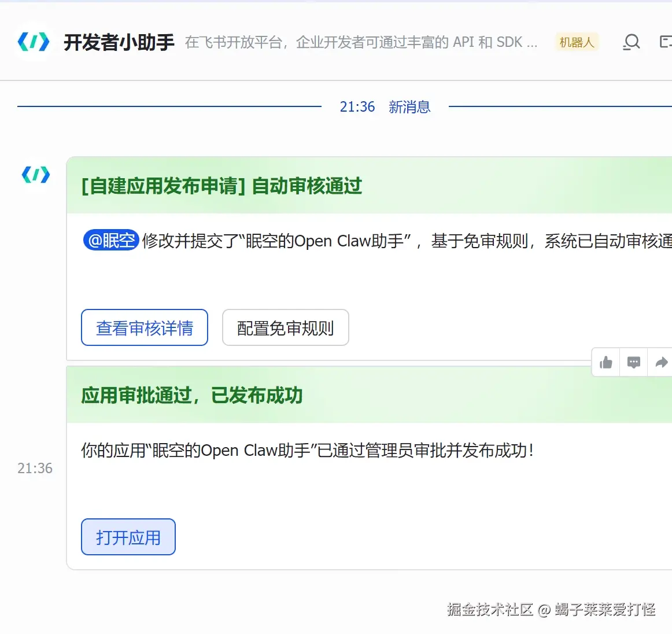Click the 配置免审规则 button
672x634 pixels.
(286, 328)
